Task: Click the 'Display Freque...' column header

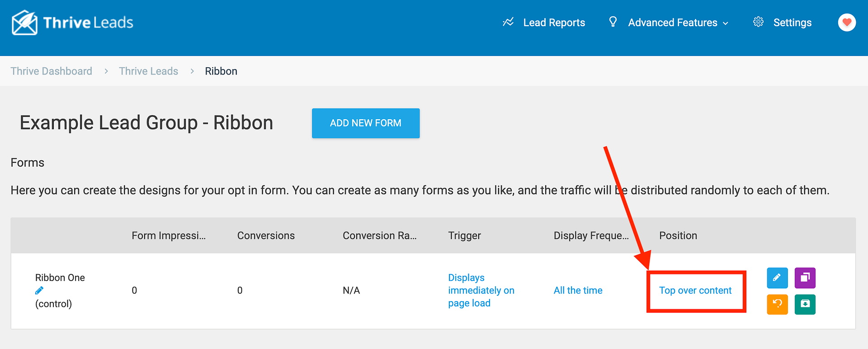Action: click(x=591, y=236)
